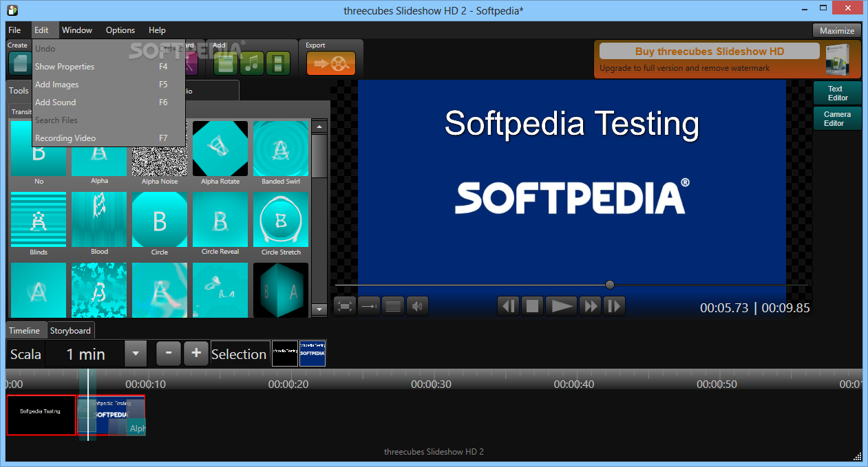This screenshot has height=467, width=868.
Task: Play the slideshow preview
Action: coord(562,306)
